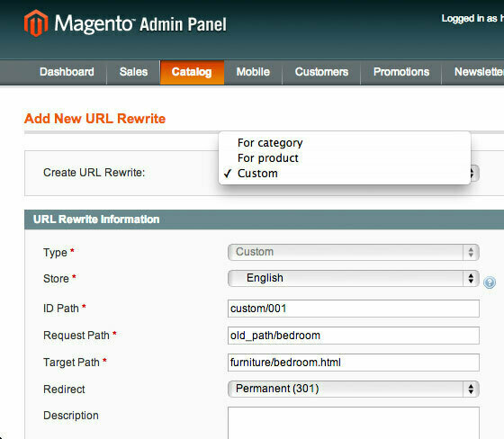Viewport: 504px width, 439px height.
Task: Open the Promotions menu
Action: point(401,72)
